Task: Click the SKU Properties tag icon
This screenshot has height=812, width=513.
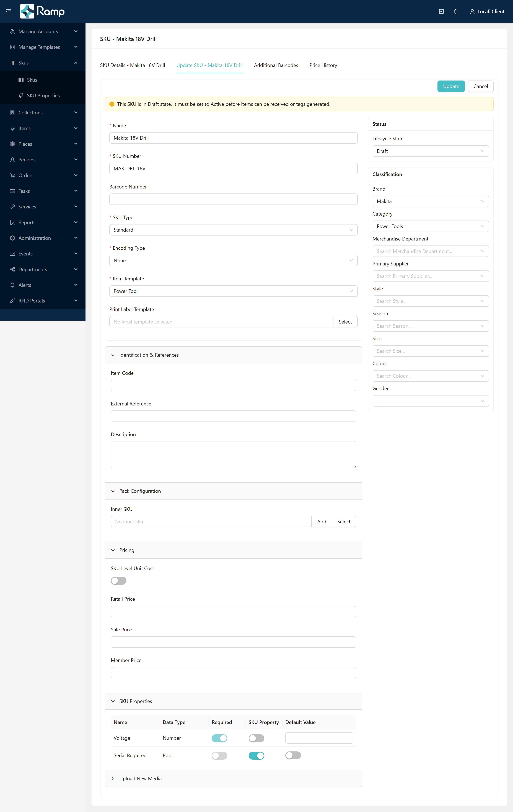Action: (21, 96)
